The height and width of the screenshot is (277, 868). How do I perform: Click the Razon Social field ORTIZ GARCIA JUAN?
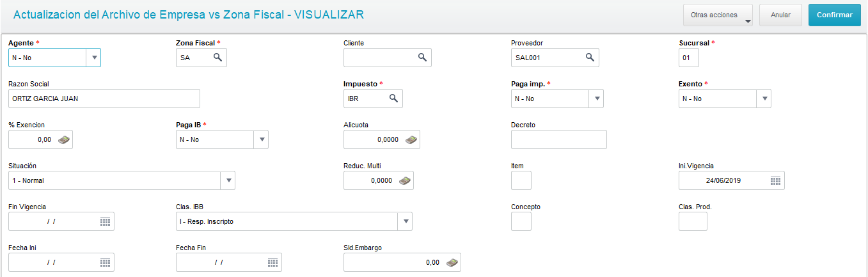pyautogui.click(x=104, y=99)
